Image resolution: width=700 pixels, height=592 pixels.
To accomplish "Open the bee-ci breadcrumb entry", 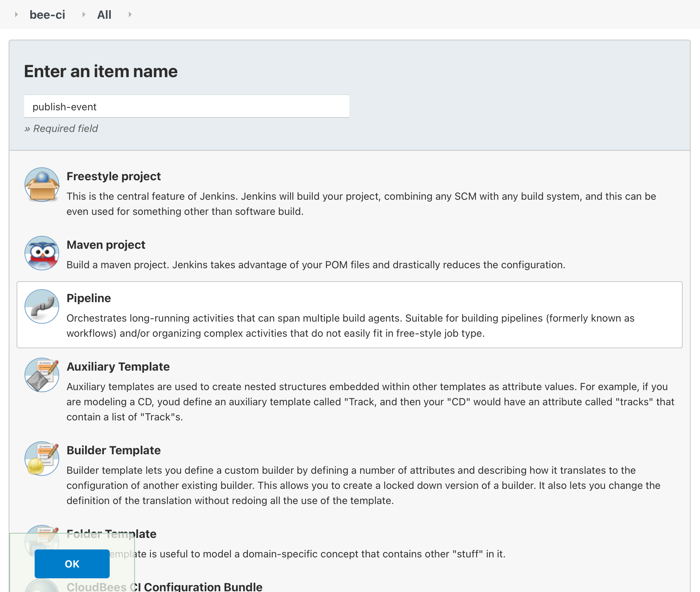I will click(x=47, y=14).
